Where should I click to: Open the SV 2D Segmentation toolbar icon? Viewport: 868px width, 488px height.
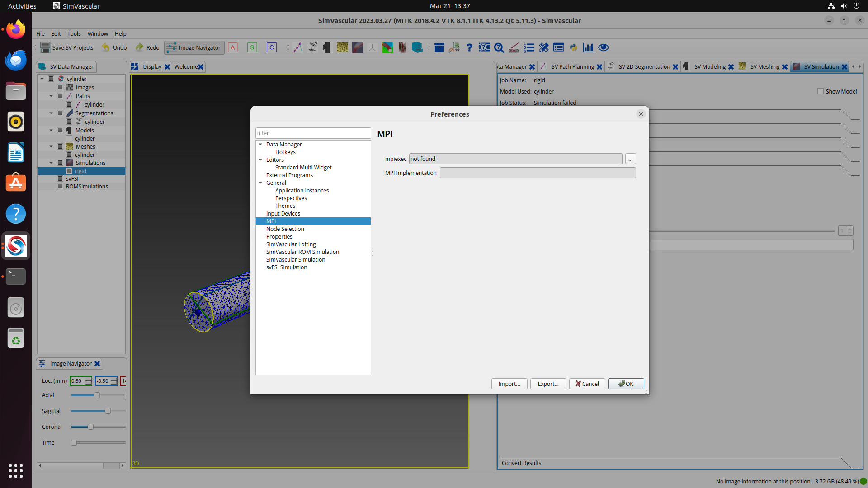[312, 47]
